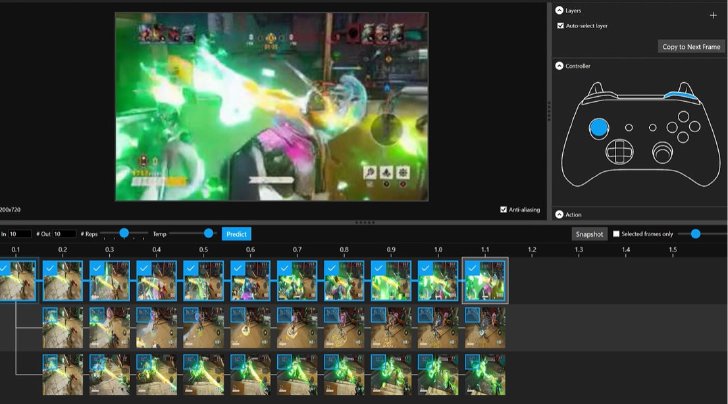This screenshot has height=404, width=728.
Task: Click Copy to Next Frame button
Action: point(691,46)
